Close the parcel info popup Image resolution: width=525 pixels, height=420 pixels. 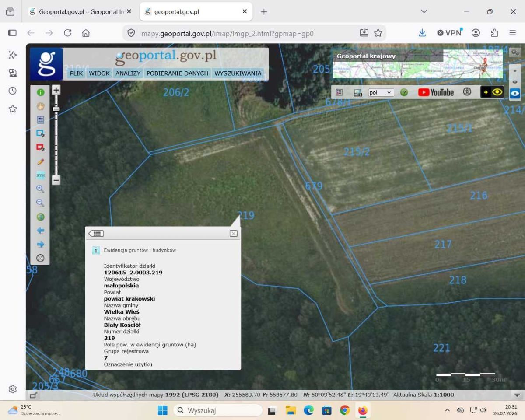234,234
